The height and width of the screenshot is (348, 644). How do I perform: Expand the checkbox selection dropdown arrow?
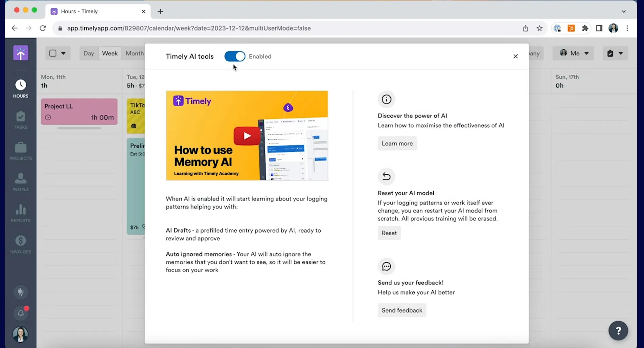pyautogui.click(x=63, y=53)
